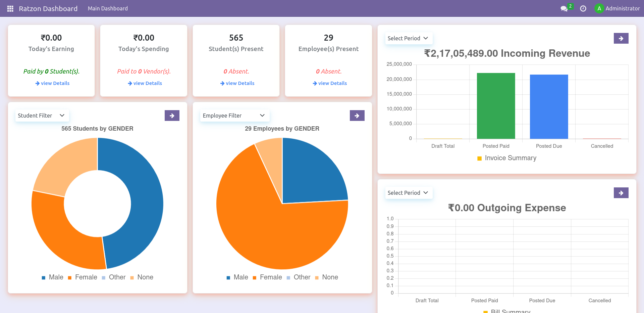Click the yellow Invoice Summary color swatch
The width and height of the screenshot is (644, 313).
tap(479, 158)
